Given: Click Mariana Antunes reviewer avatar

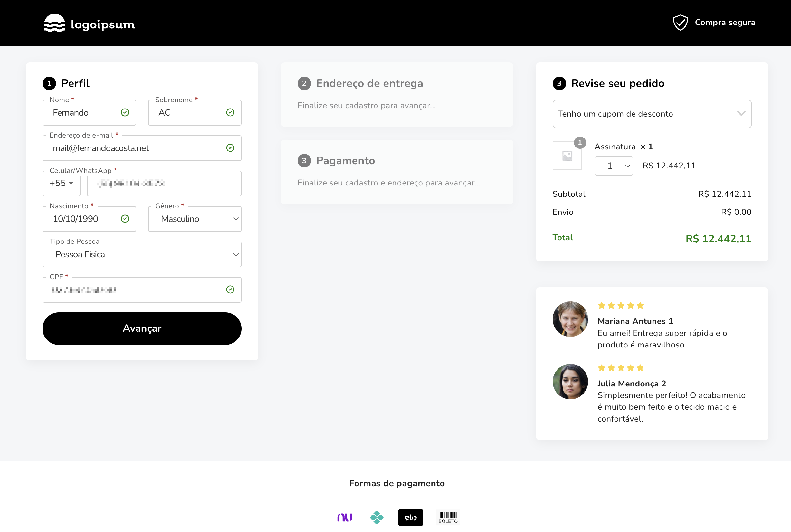Looking at the screenshot, I should (570, 319).
